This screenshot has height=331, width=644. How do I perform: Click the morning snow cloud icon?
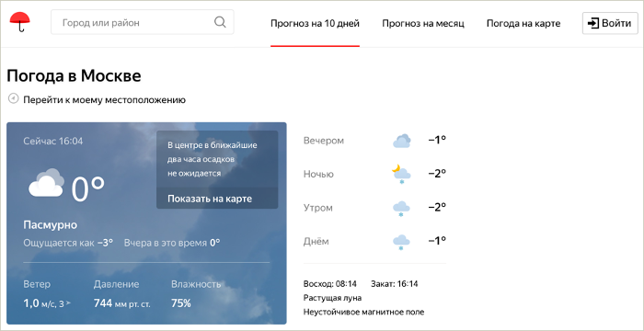[401, 208]
